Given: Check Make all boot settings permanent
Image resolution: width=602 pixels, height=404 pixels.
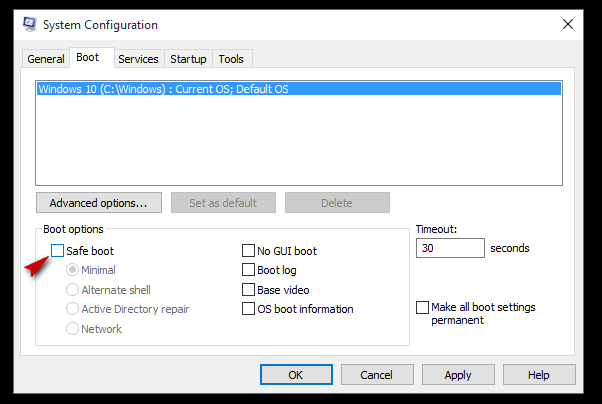Looking at the screenshot, I should [x=422, y=307].
